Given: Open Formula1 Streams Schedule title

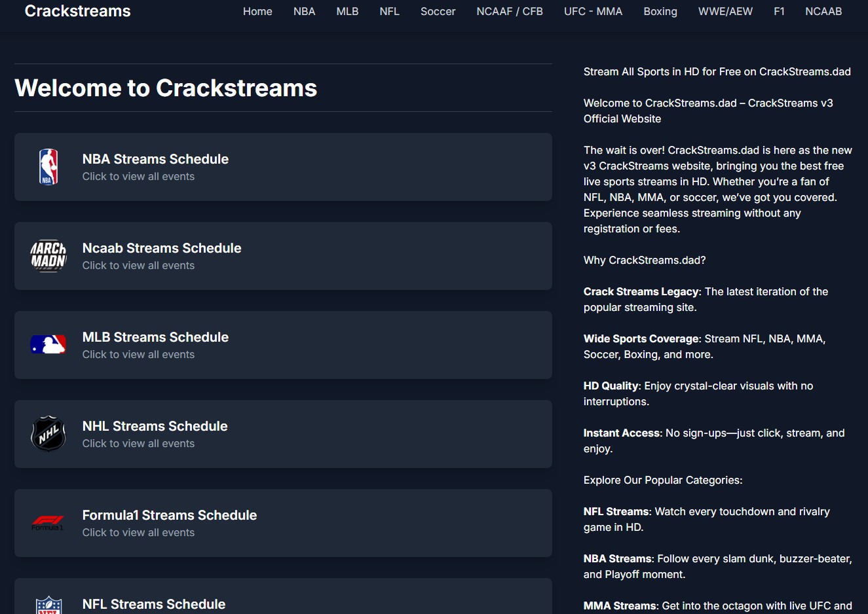Looking at the screenshot, I should tap(170, 515).
